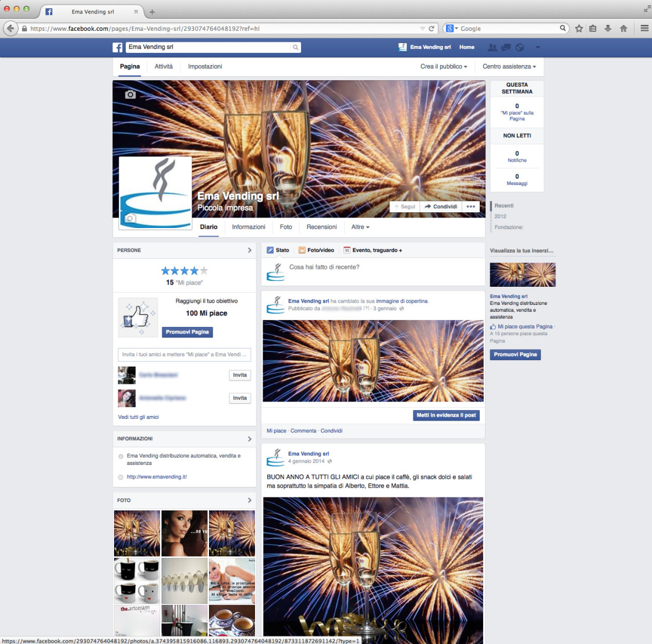Screen dimensions: 652x644
Task: Click the star rating
Action: click(x=184, y=271)
